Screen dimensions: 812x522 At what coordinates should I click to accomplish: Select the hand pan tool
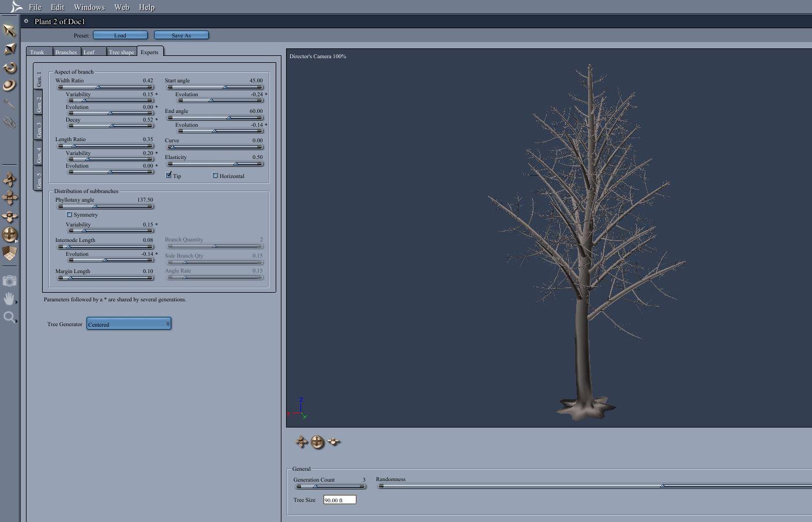pyautogui.click(x=9, y=298)
